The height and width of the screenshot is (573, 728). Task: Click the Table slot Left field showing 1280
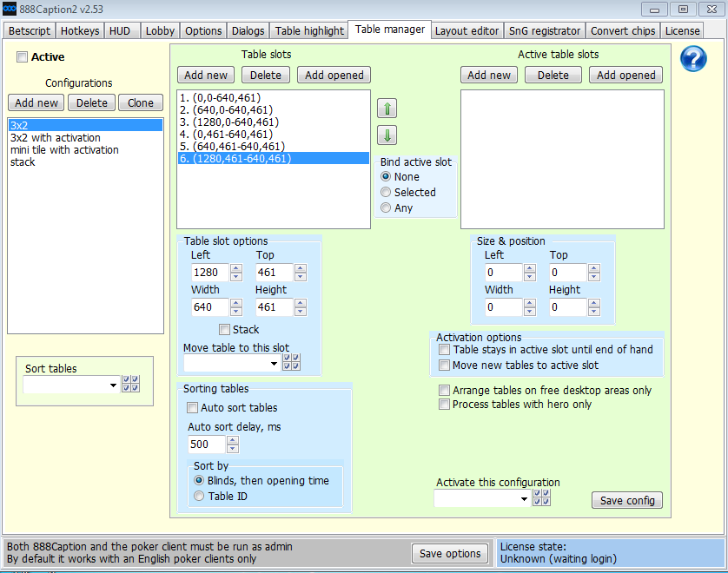pos(210,273)
